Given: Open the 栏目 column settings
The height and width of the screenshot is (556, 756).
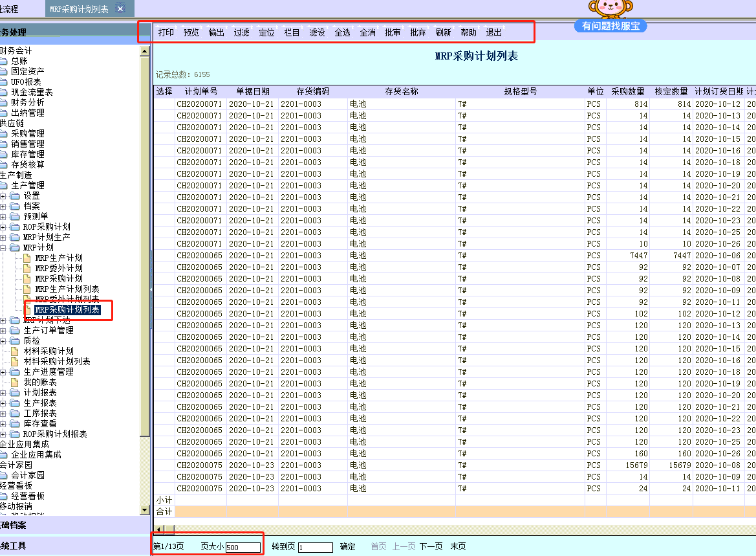Looking at the screenshot, I should point(292,32).
